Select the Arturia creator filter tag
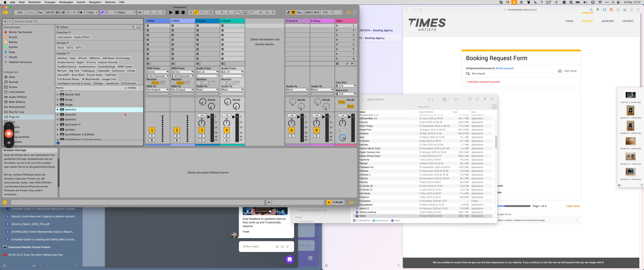This screenshot has width=644, height=270. (91, 62)
